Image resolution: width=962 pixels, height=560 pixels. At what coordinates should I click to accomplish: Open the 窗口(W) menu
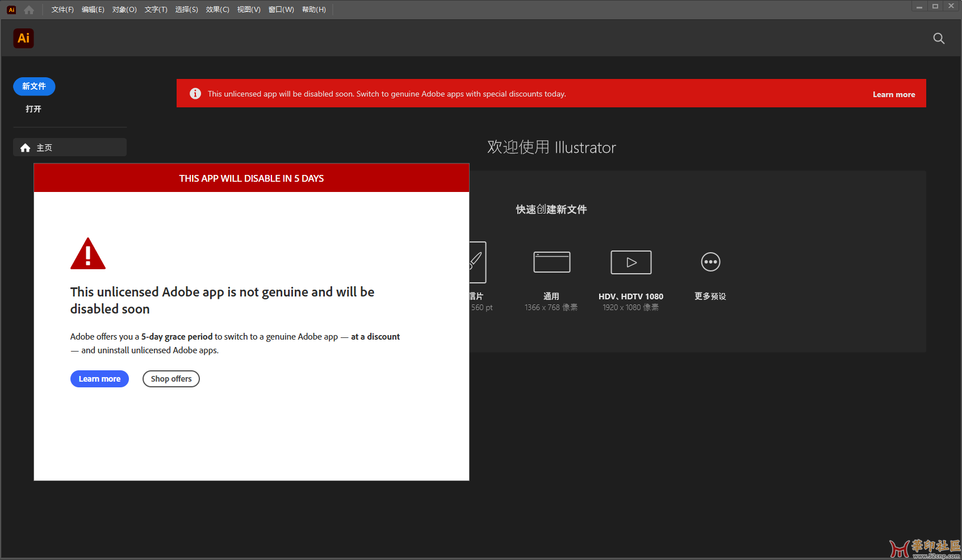(x=281, y=10)
